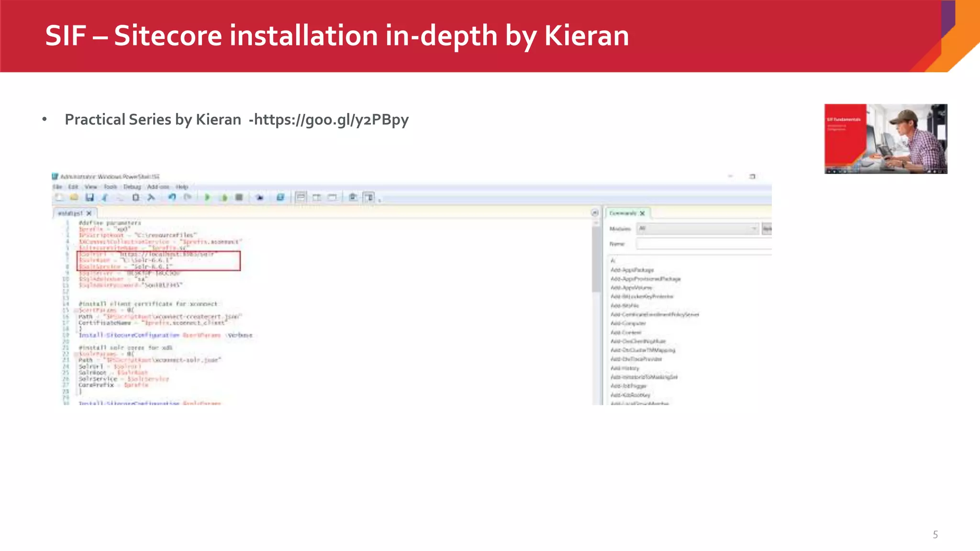The height and width of the screenshot is (551, 980).
Task: Click the Run Selection icon
Action: [223, 197]
